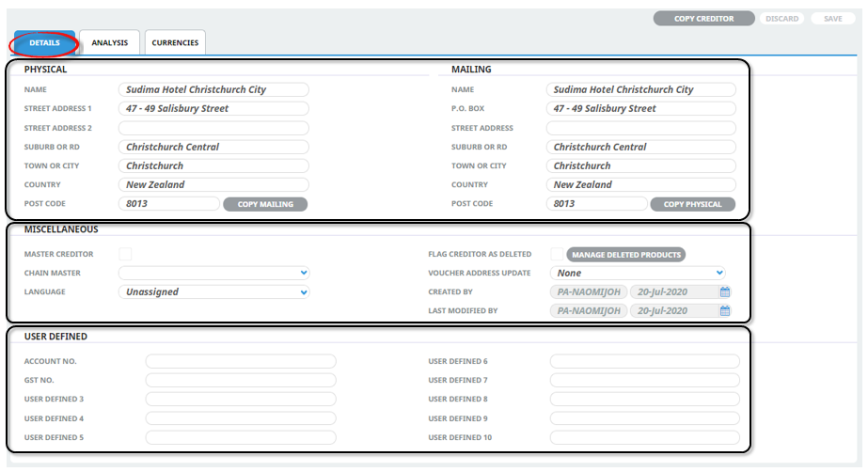The image size is (868, 472).
Task: Focus the User Defined 10 field
Action: click(645, 437)
